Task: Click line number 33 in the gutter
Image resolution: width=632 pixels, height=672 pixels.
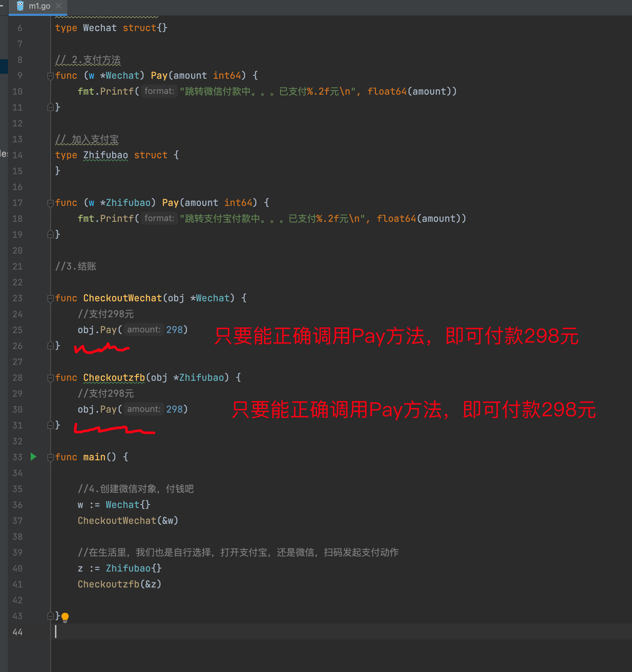Action: 17,457
